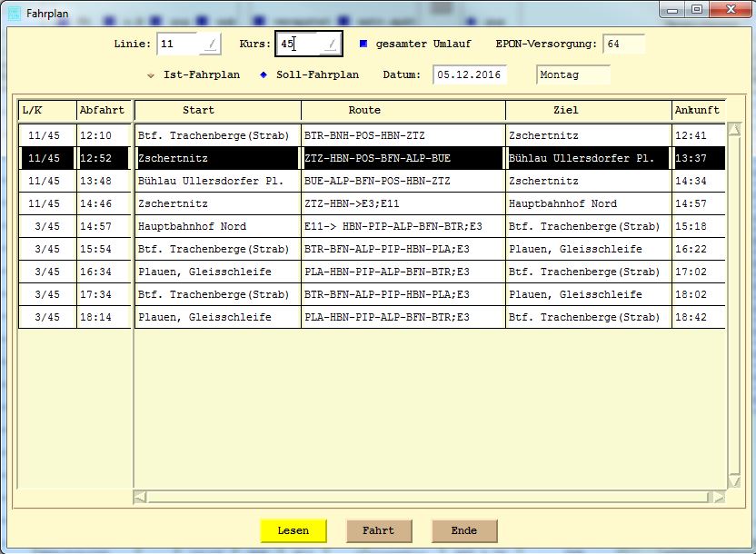756x554 pixels.
Task: Select the Ist-Fahrplan radio option
Action: pos(151,74)
